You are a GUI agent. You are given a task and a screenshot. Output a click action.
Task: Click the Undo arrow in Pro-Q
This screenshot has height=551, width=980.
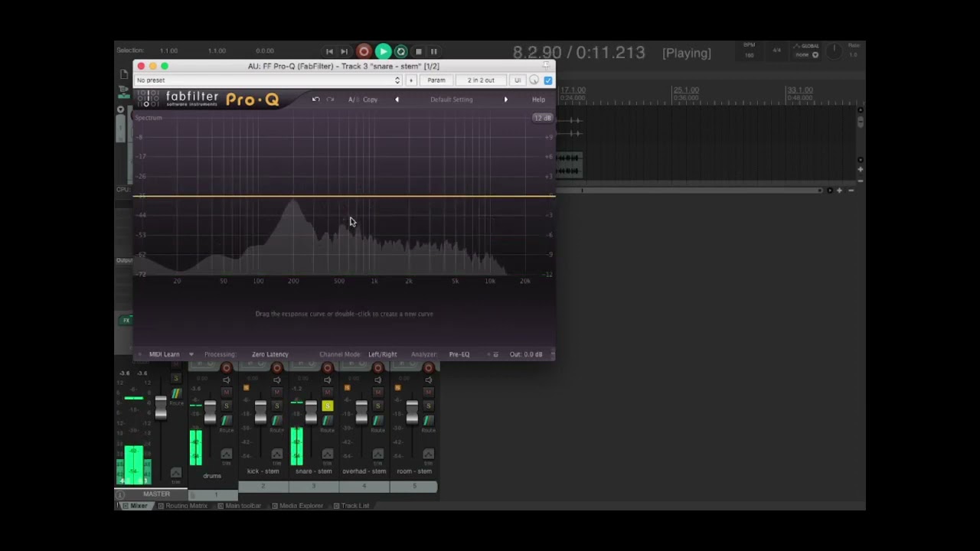[315, 99]
